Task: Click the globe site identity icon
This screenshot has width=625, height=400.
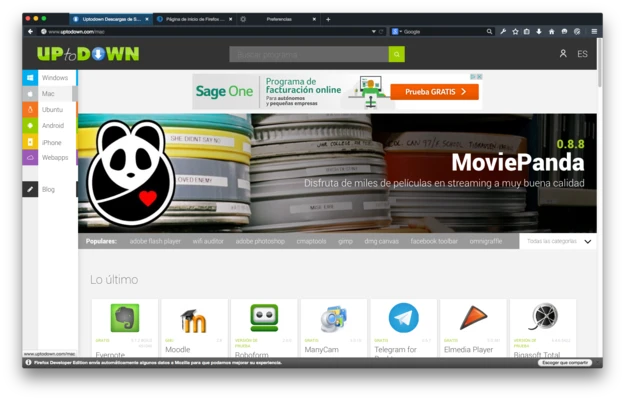Action: (x=43, y=31)
